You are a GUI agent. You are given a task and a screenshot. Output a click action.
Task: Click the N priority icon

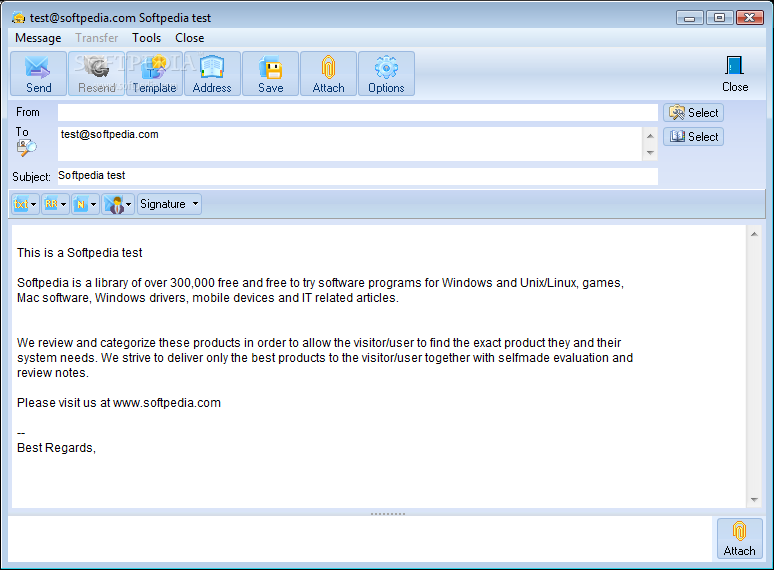click(x=80, y=204)
